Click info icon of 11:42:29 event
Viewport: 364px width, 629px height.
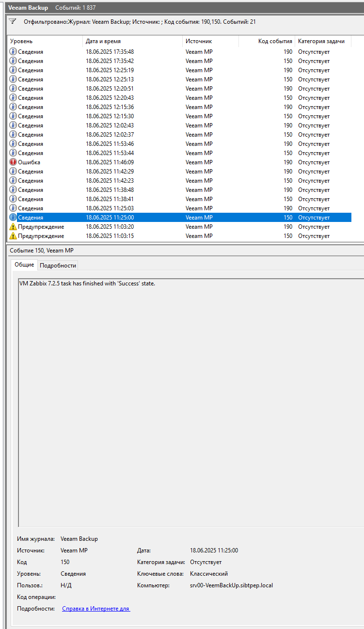click(13, 172)
